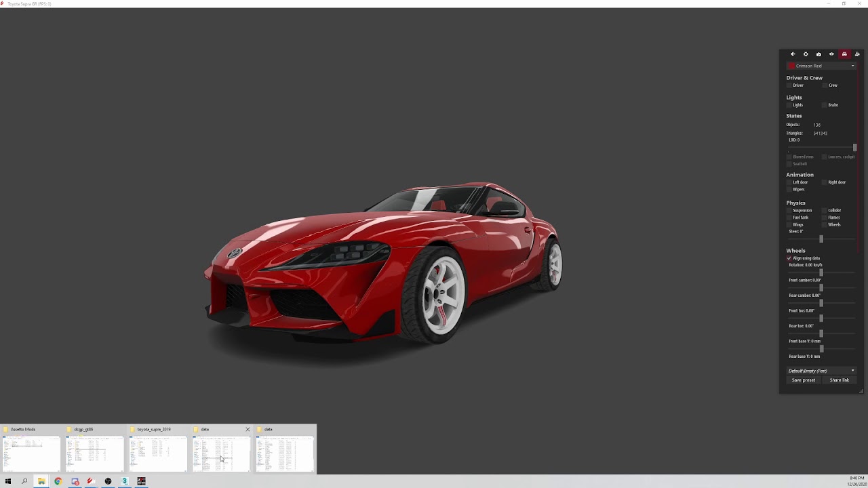Click the Assetto Corsa taskbar icon
The height and width of the screenshot is (488, 868).
tap(141, 481)
